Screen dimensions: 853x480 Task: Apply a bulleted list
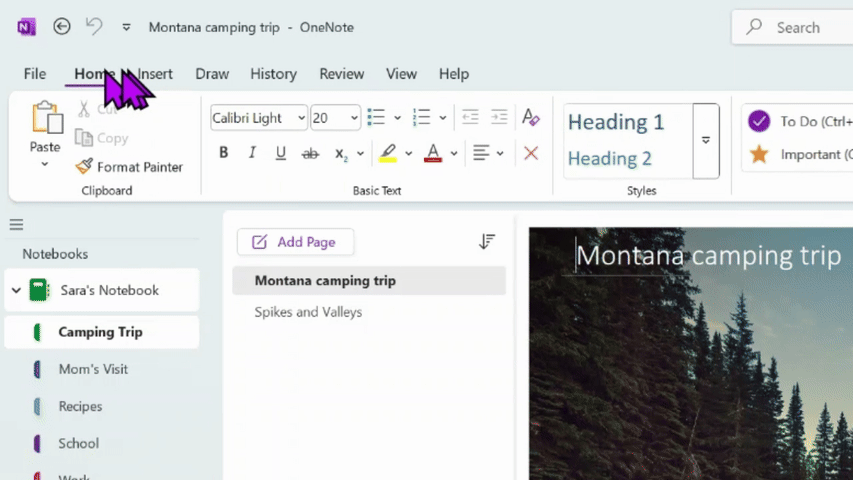(376, 117)
